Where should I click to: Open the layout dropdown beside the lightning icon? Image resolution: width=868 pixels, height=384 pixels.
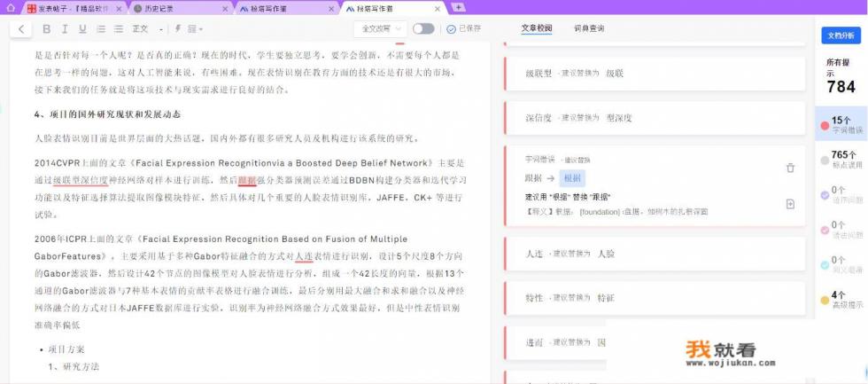click(x=196, y=28)
